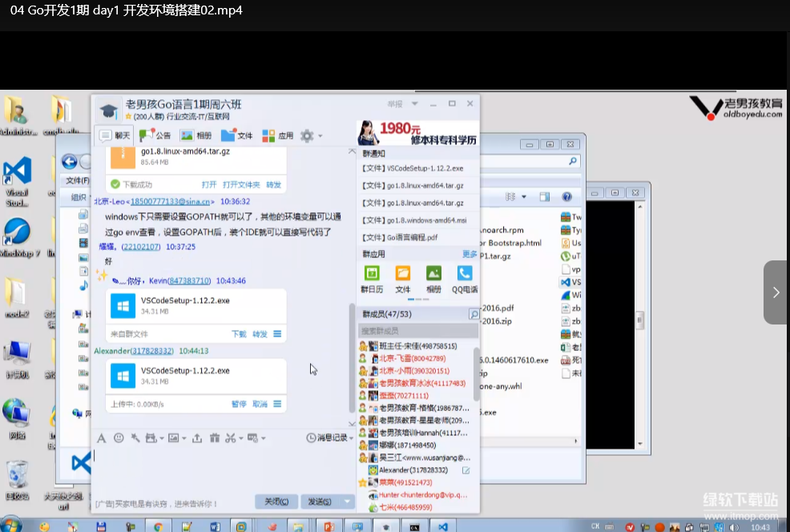Open the group settings gear dropdown
The image size is (790, 532).
(311, 135)
